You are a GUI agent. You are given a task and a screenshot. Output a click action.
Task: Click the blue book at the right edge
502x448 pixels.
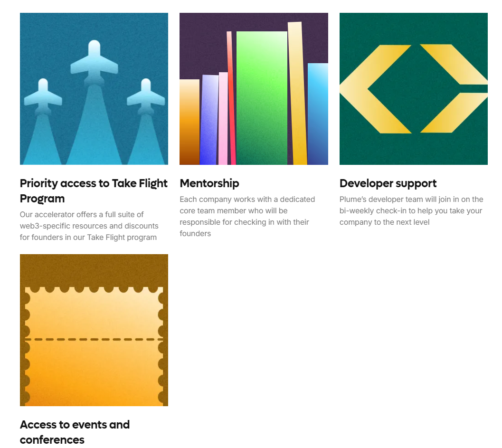point(318,114)
